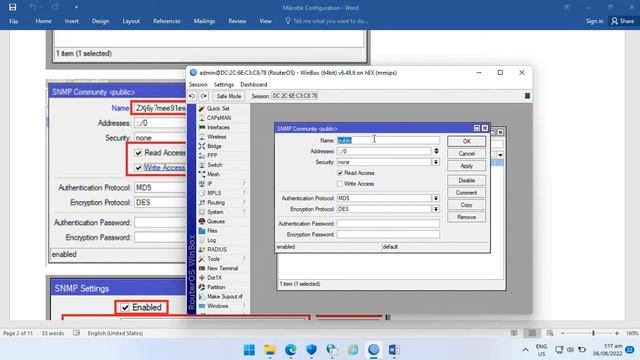The height and width of the screenshot is (360, 640).
Task: Enable the Write Access checkbox
Action: (340, 184)
